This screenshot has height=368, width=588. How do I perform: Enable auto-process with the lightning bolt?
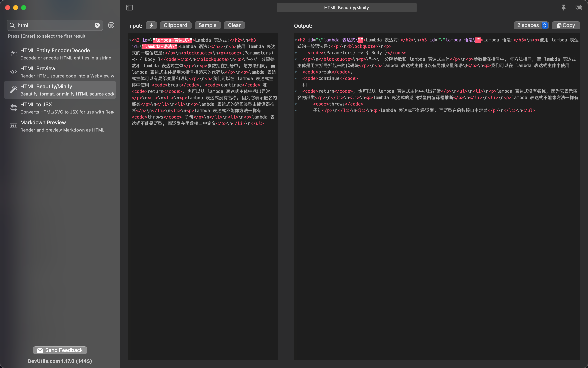click(x=151, y=25)
